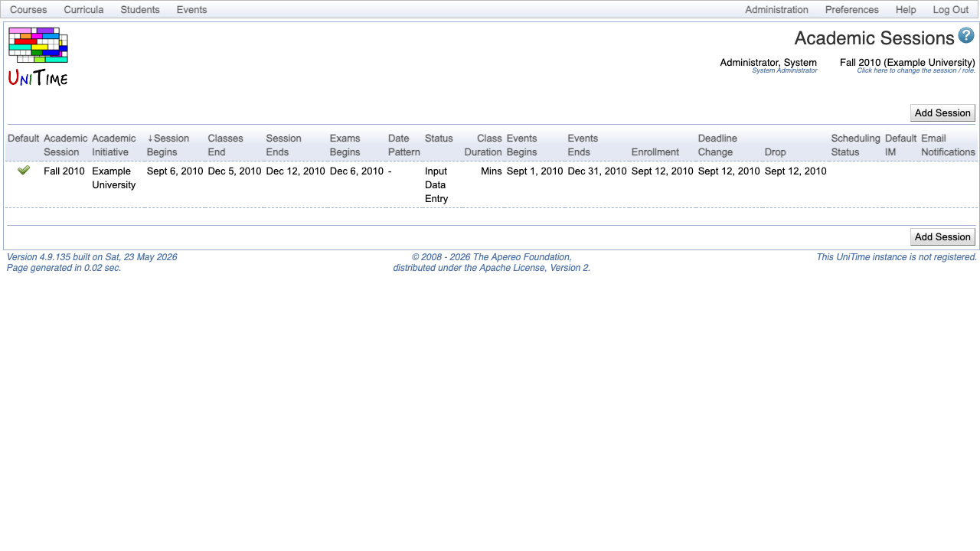Click the green default session checkmark
This screenshot has height=551, width=980.
[24, 170]
